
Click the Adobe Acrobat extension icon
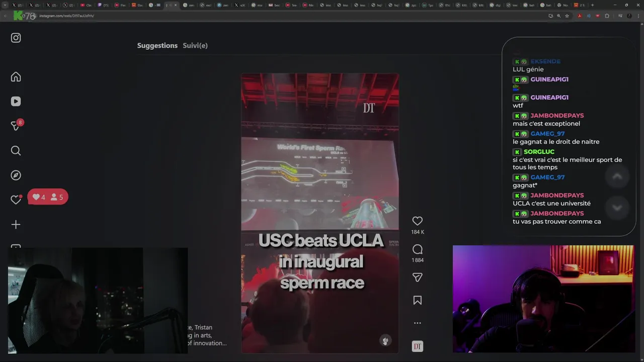580,16
